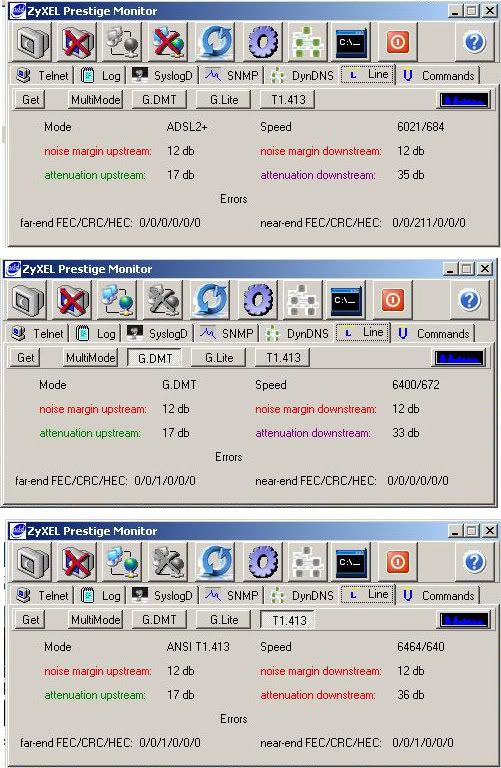Click the blue refresh arrows icon in ADSL2+ window
The height and width of the screenshot is (768, 501).
214,42
